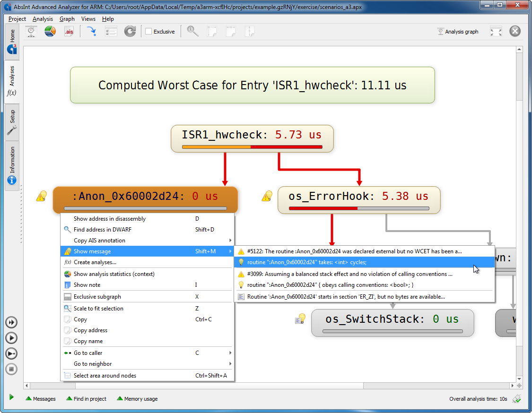Click the pie chart statistics toolbar icon

pyautogui.click(x=50, y=32)
